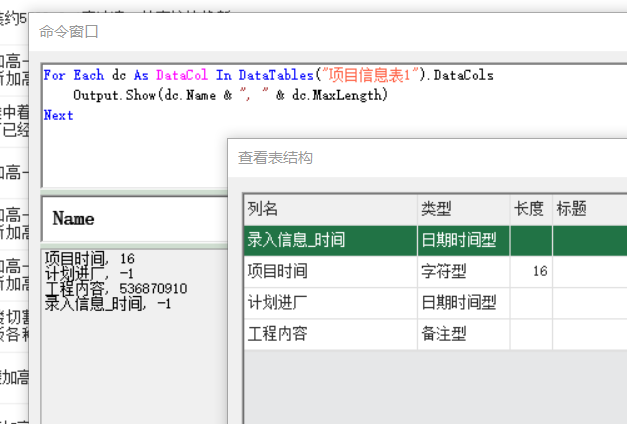Click the For Each code line
Viewport: 627px width, 424px height.
pos(268,75)
